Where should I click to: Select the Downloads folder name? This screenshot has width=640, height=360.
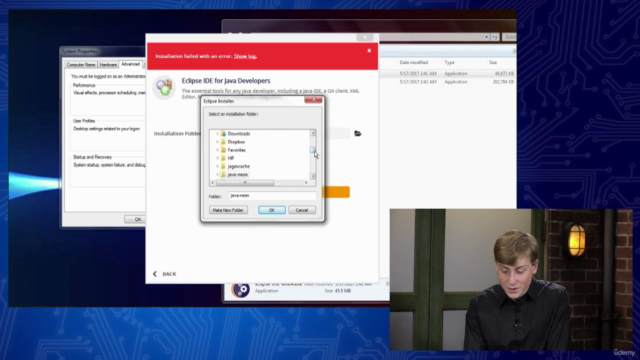(x=239, y=133)
